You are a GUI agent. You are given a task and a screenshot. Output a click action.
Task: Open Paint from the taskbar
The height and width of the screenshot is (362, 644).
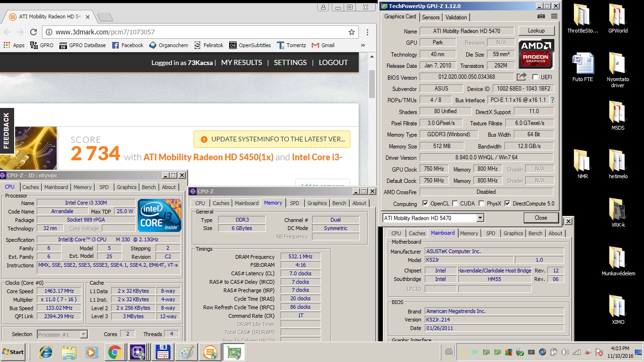[x=186, y=352]
